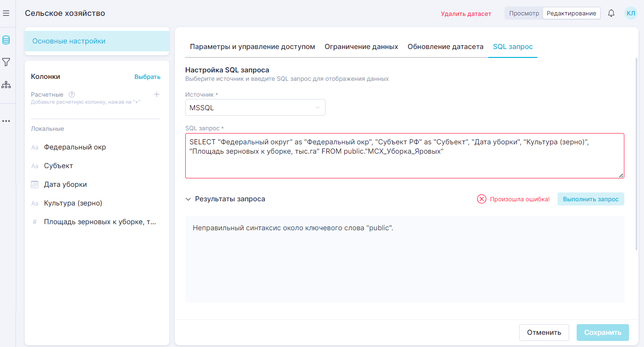Open Параметры и управление доступом tab
The width and height of the screenshot is (644, 347).
click(x=252, y=47)
